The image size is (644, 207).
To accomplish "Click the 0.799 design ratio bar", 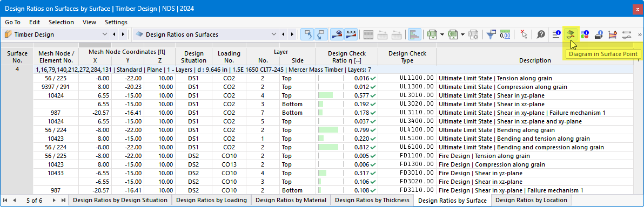I will click(x=328, y=130).
